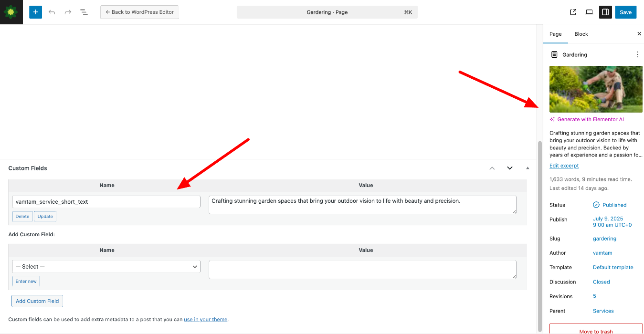Redo the last change

click(68, 12)
